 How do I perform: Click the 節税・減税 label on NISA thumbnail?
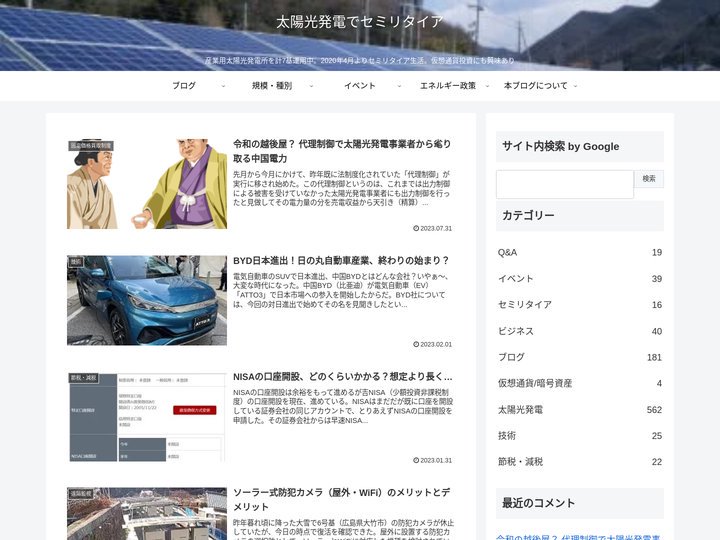(84, 378)
